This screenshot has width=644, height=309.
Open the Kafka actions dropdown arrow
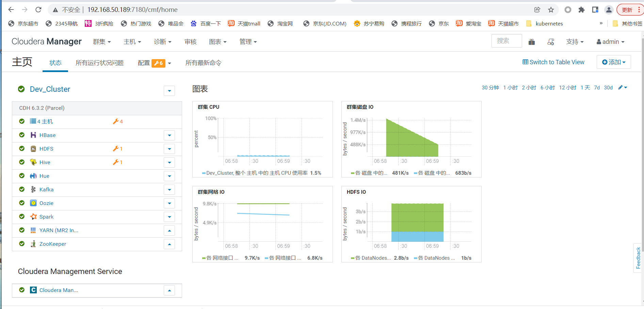[169, 190]
